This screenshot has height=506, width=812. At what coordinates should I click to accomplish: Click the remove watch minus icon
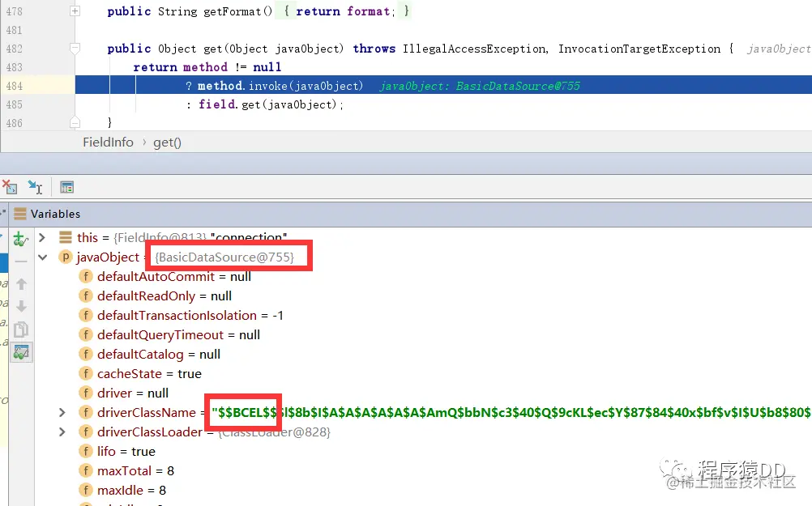pyautogui.click(x=21, y=262)
